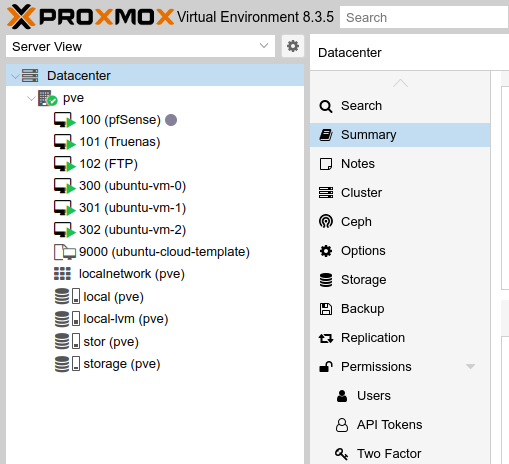
Task: Click the VM icon beside 102 (FTP)
Action: 65,164
